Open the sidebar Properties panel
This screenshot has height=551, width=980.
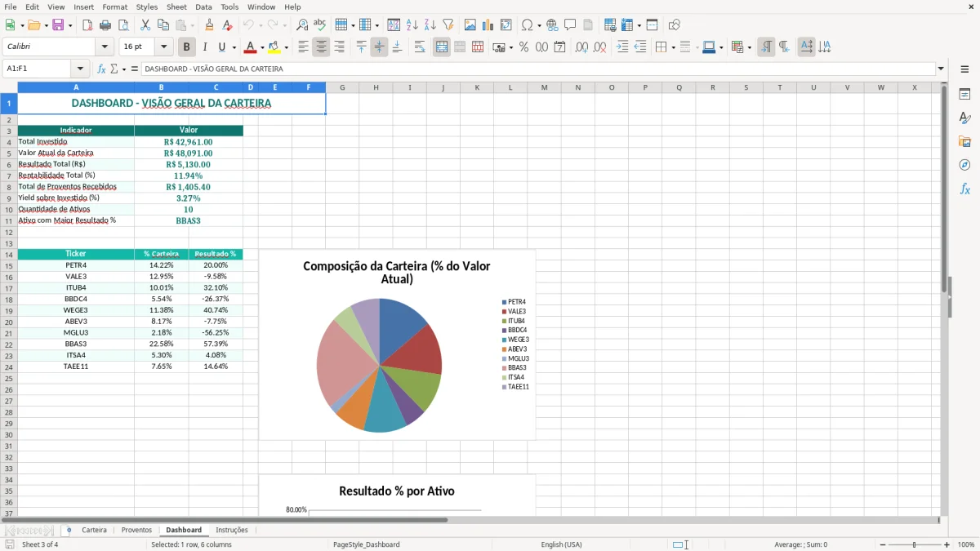(964, 95)
